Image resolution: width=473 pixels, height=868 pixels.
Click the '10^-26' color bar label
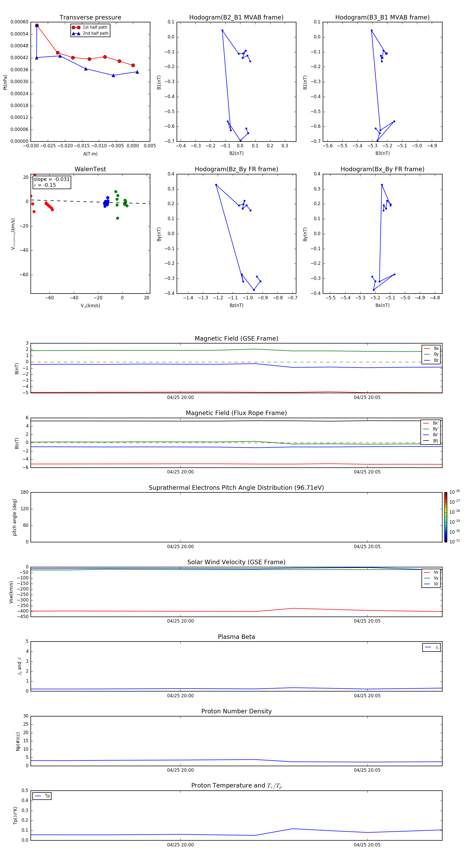click(455, 492)
